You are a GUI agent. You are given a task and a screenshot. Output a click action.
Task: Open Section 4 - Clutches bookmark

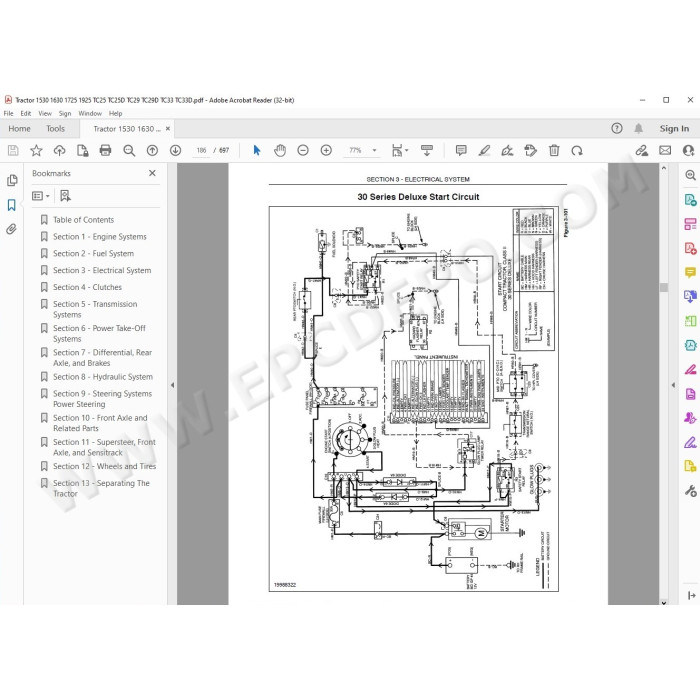(87, 287)
